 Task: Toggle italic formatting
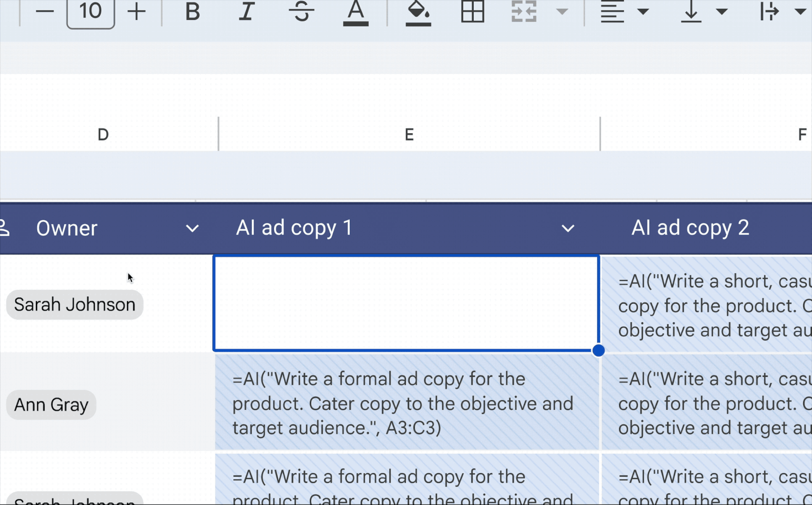(247, 11)
